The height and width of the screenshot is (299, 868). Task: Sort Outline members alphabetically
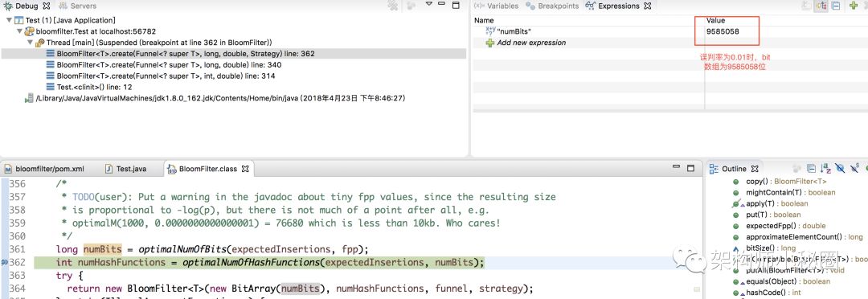(825, 169)
